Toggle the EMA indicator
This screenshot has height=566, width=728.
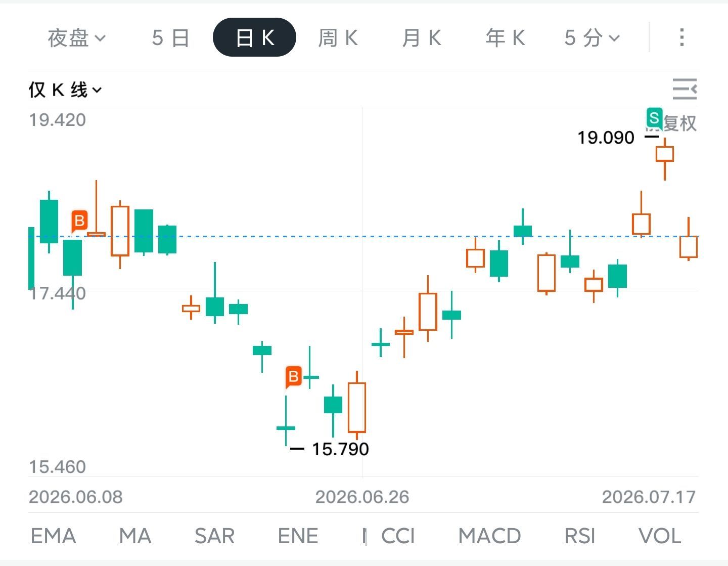(53, 536)
